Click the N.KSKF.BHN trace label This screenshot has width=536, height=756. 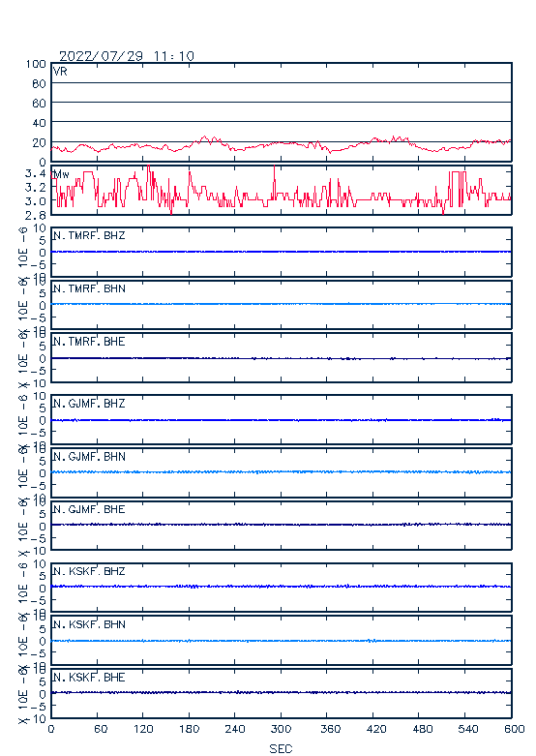tap(89, 624)
